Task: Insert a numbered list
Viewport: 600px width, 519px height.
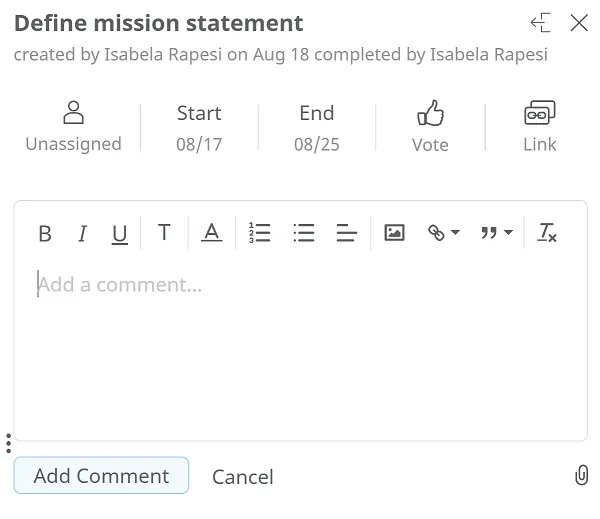Action: pos(260,233)
